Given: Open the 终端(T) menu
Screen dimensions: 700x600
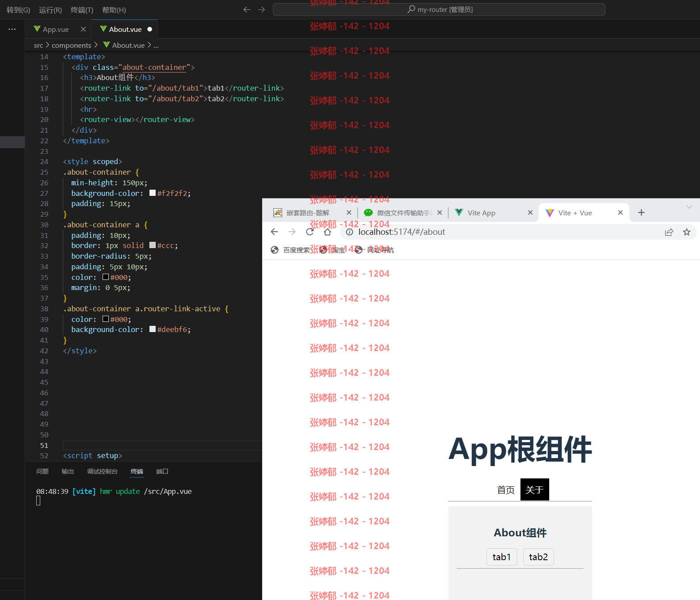Looking at the screenshot, I should 82,10.
